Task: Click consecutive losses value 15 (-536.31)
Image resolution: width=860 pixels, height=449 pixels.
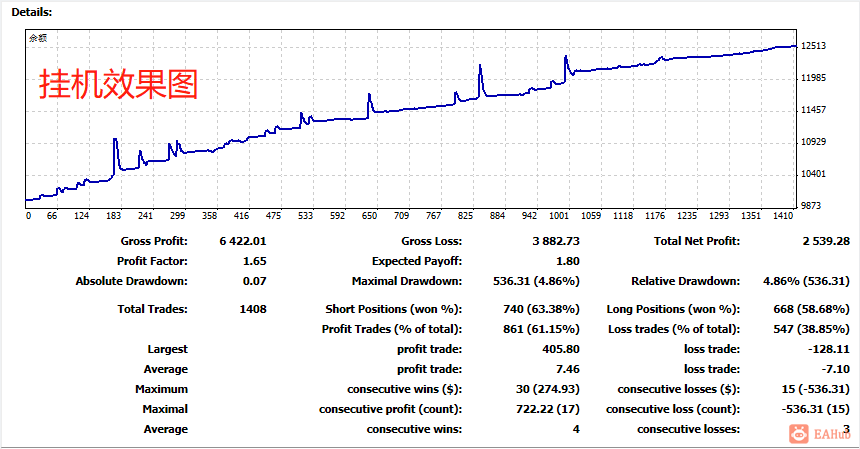Action: [x=816, y=389]
